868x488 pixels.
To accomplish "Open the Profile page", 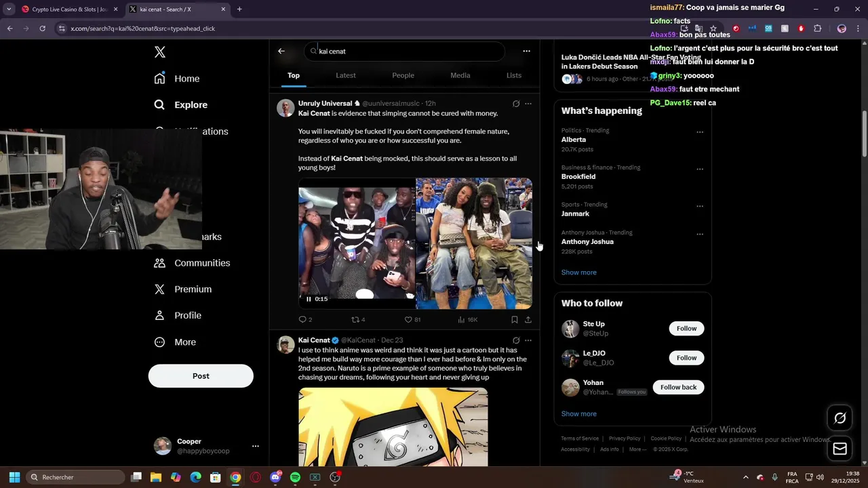I will [x=178, y=316].
